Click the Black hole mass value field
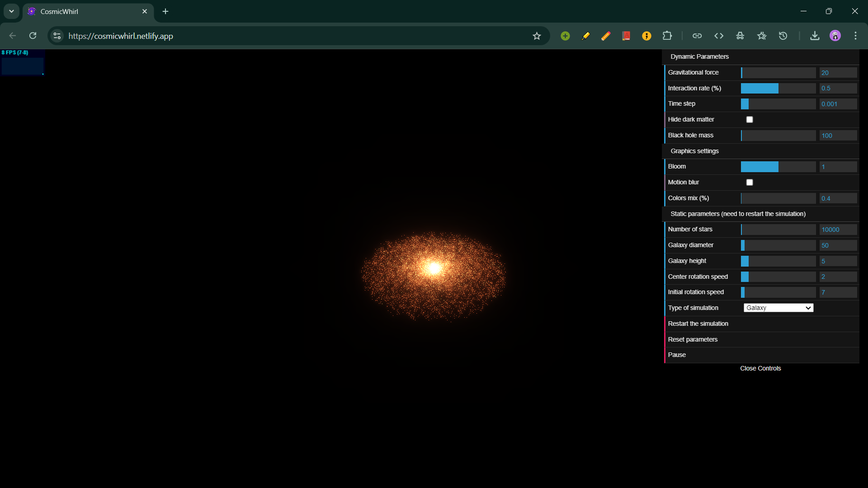The image size is (868, 488). 838,135
